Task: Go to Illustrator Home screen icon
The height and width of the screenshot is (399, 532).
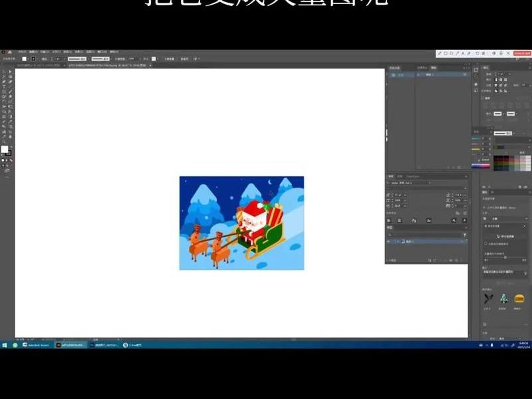Action: [10, 52]
